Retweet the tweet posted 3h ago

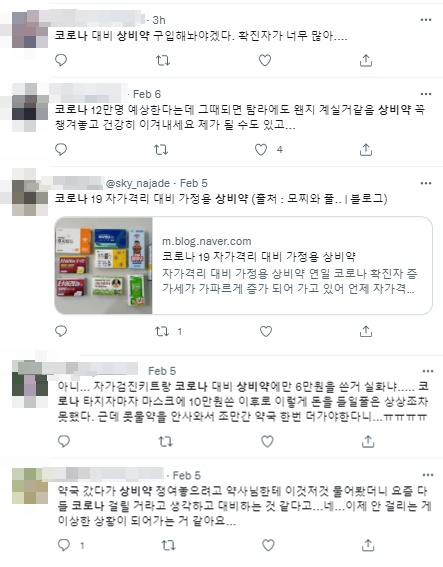coord(163,60)
